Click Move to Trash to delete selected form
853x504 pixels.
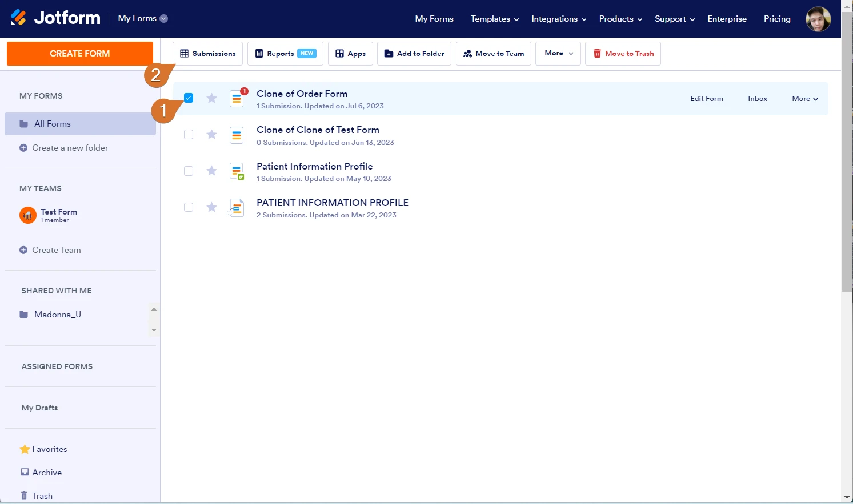[623, 53]
